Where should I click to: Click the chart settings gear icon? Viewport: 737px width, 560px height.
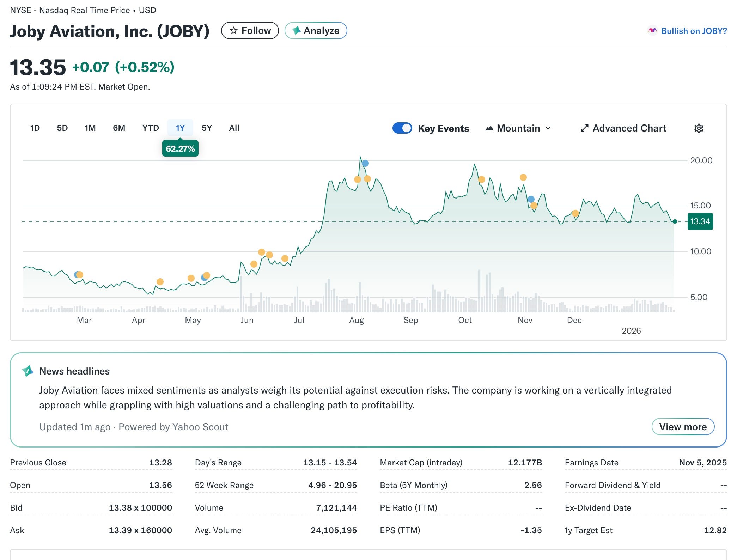pos(699,128)
